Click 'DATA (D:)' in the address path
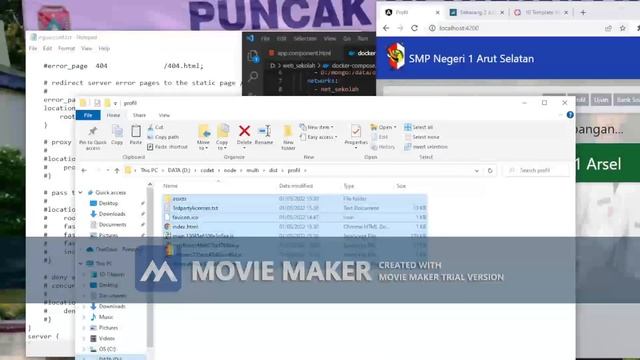 tap(179, 170)
